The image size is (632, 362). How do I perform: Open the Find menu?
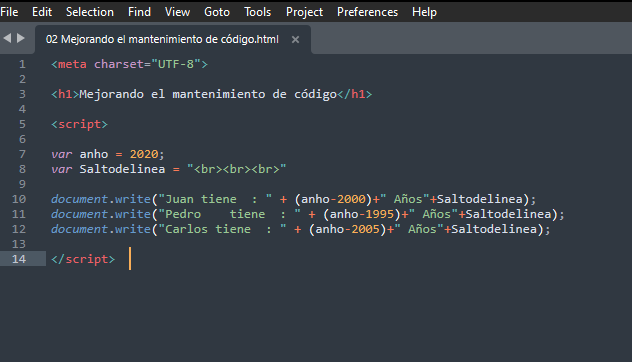click(139, 12)
